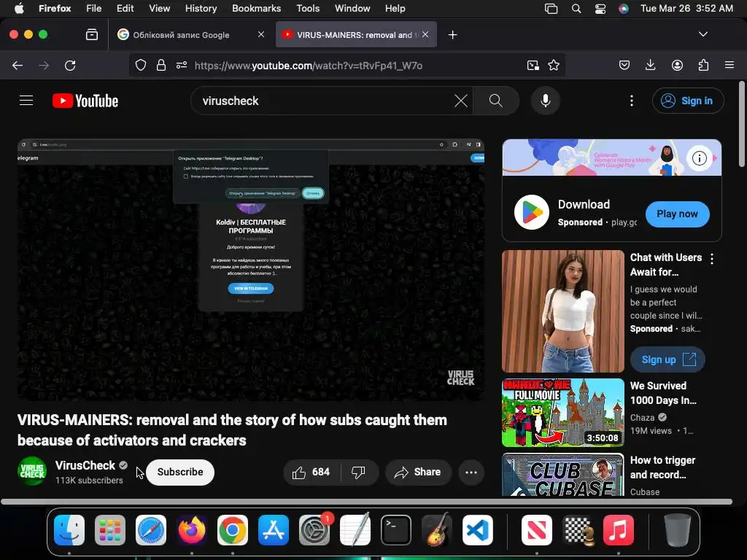
Task: Click Play now on Google Play ad
Action: pyautogui.click(x=677, y=214)
